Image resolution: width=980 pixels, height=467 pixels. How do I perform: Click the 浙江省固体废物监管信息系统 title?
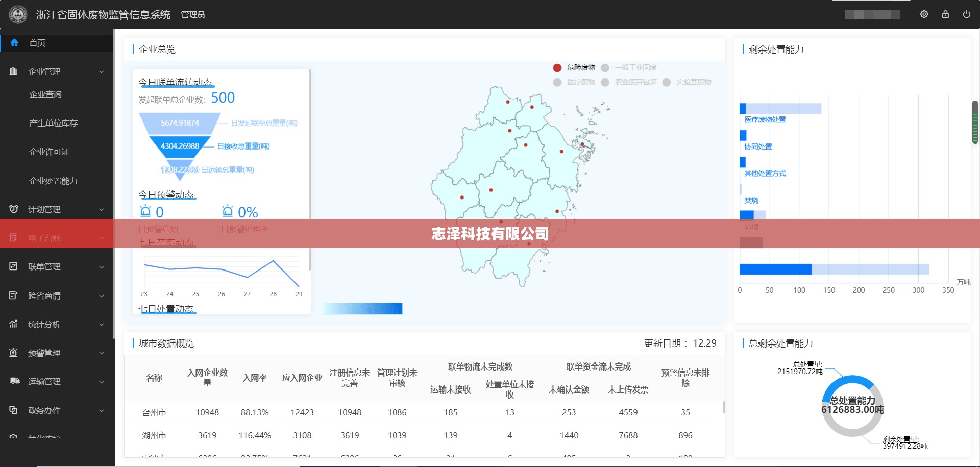[x=104, y=15]
